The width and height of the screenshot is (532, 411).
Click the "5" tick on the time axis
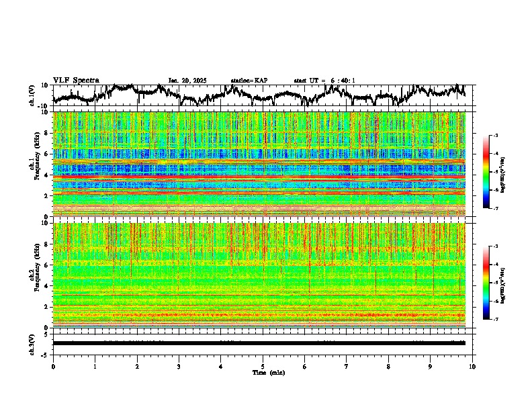tap(263, 367)
